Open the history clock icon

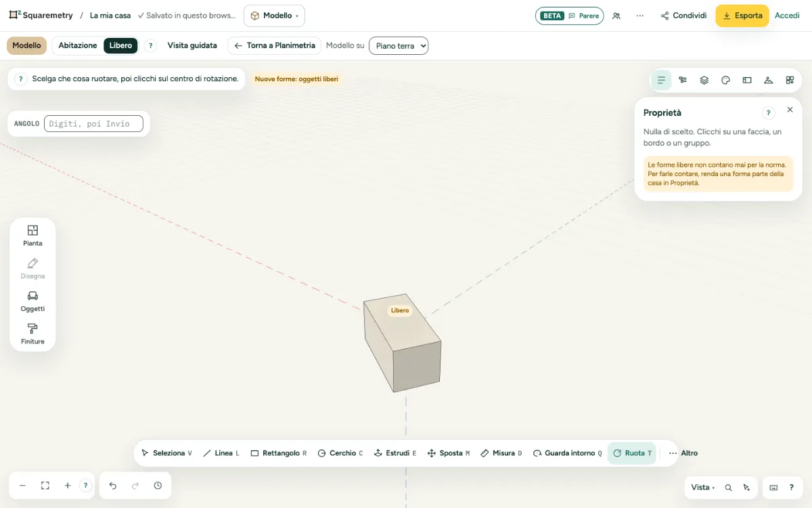point(158,486)
